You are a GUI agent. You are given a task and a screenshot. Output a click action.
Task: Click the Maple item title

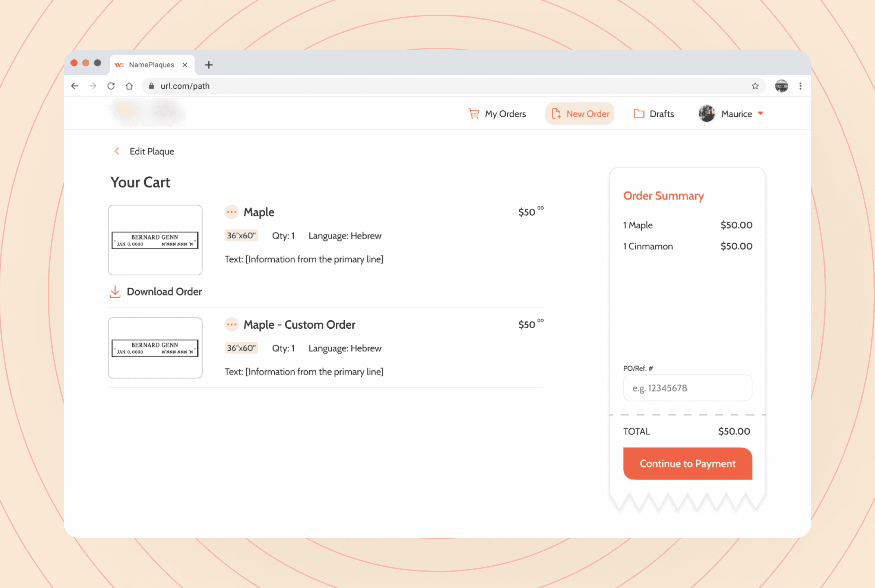click(259, 212)
